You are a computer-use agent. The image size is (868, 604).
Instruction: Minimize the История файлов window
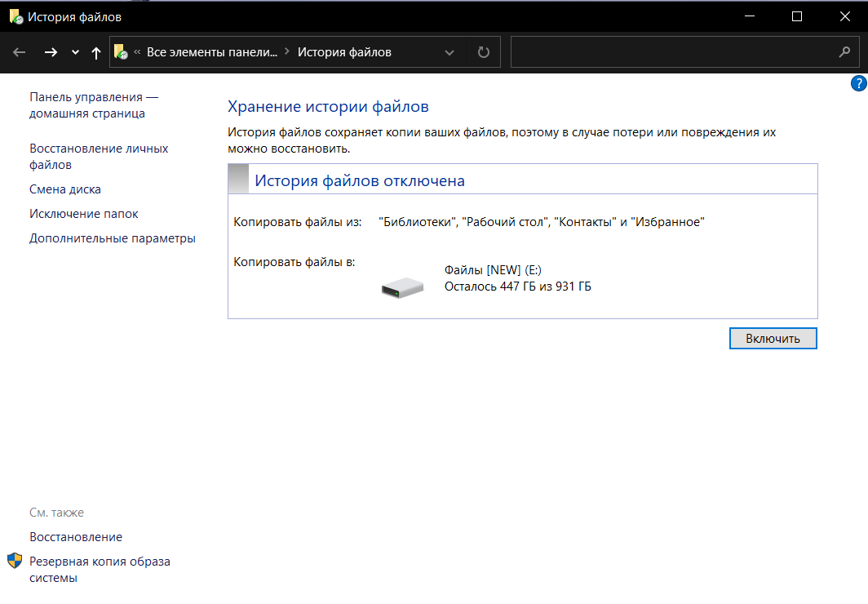pyautogui.click(x=750, y=16)
